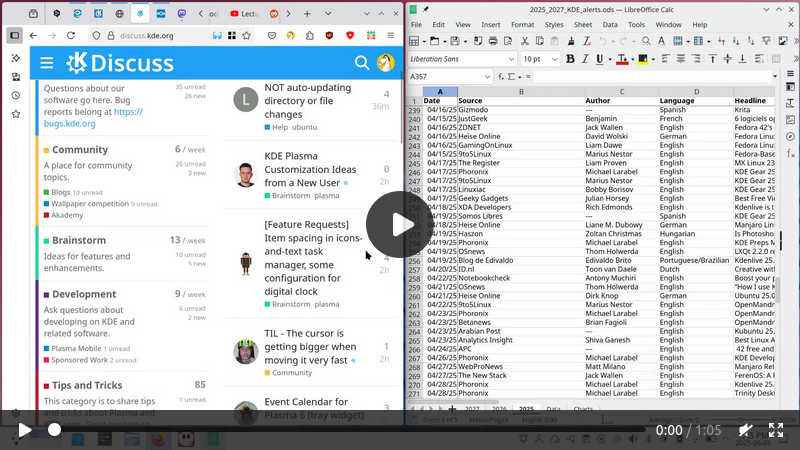
Task: Open the Format menu in Calc
Action: coord(522,24)
